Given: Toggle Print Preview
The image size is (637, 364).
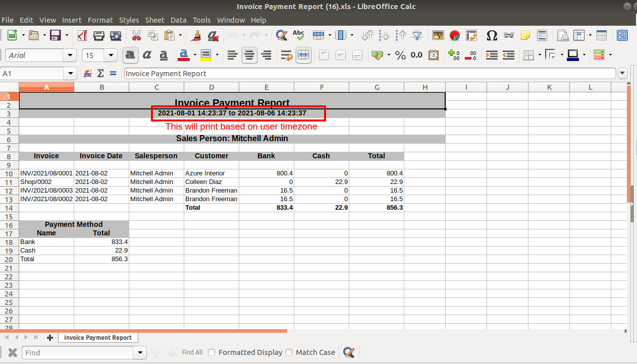Looking at the screenshot, I should pyautogui.click(x=116, y=35).
